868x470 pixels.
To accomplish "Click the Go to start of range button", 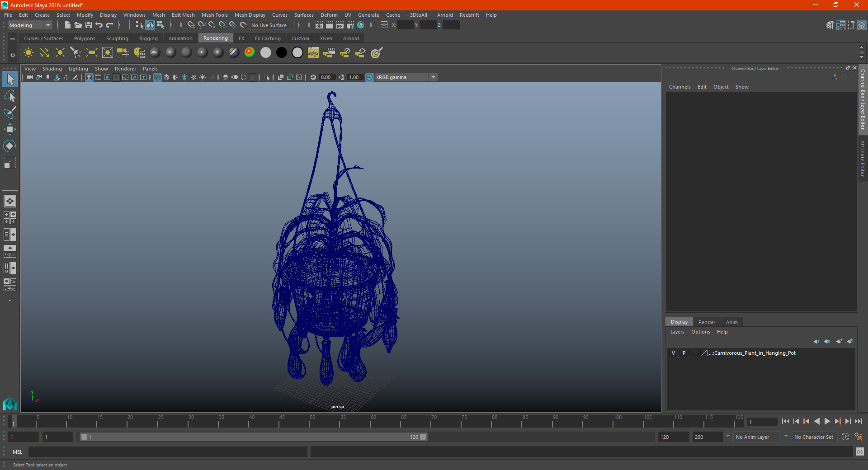I will [786, 421].
